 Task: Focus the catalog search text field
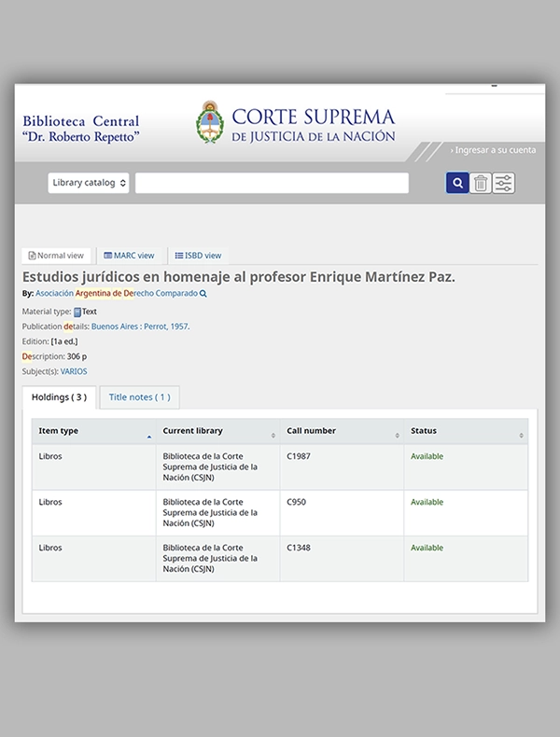point(272,183)
